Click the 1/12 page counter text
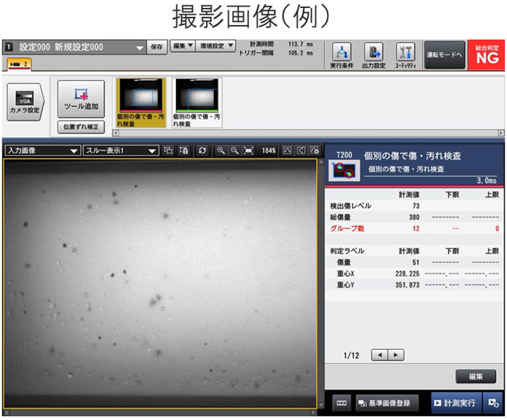The height and width of the screenshot is (420, 507). point(351,356)
